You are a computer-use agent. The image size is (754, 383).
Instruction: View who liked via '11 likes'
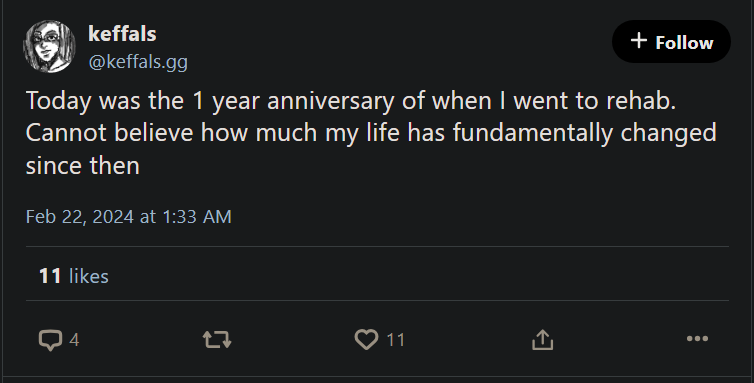[74, 276]
